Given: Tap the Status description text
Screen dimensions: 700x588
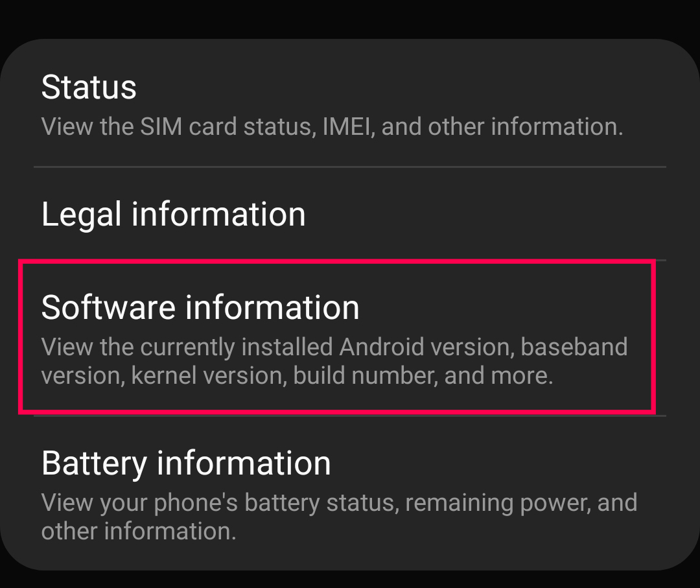Looking at the screenshot, I should coord(332,126).
